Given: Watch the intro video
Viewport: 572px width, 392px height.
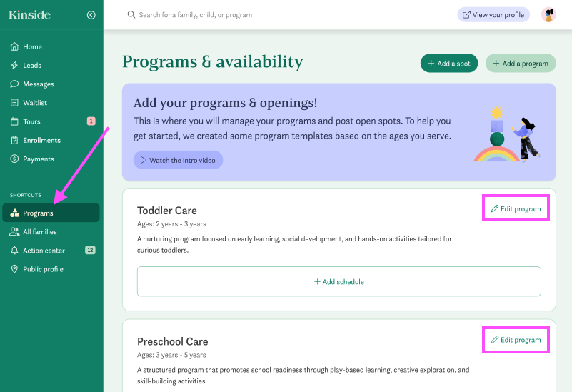Looking at the screenshot, I should 178,161.
